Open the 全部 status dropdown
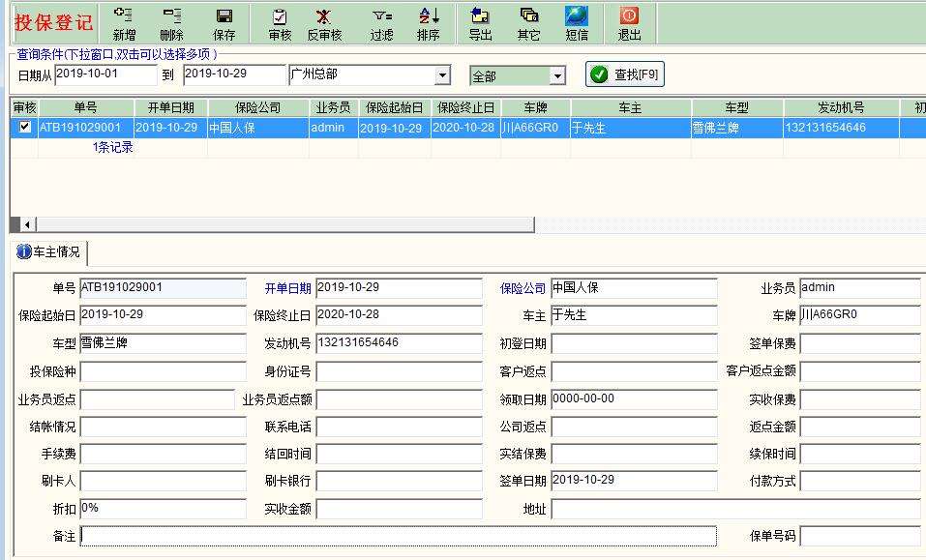This screenshot has height=560, width=926. [x=557, y=75]
